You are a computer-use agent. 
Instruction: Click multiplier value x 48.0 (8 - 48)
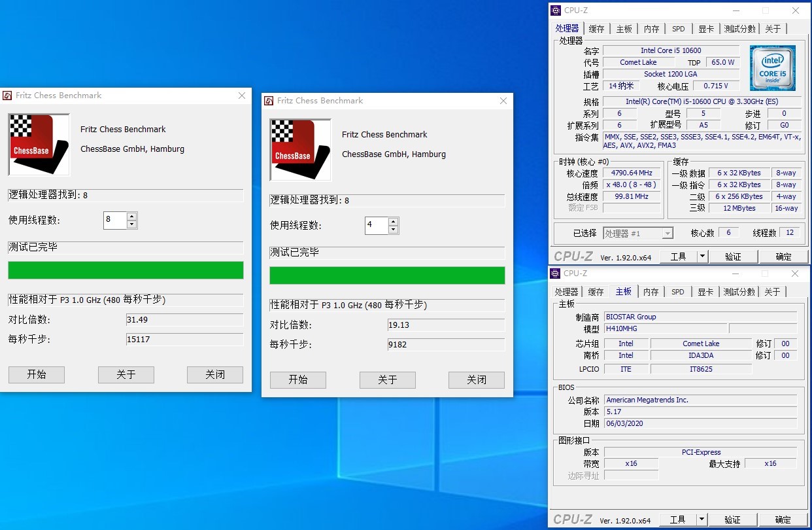tap(632, 185)
